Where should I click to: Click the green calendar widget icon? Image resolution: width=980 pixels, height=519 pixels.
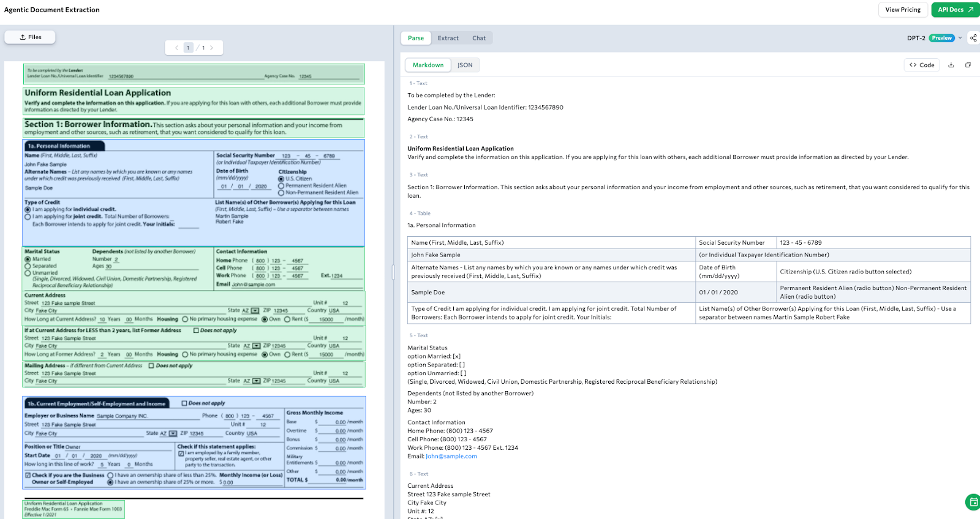(973, 502)
